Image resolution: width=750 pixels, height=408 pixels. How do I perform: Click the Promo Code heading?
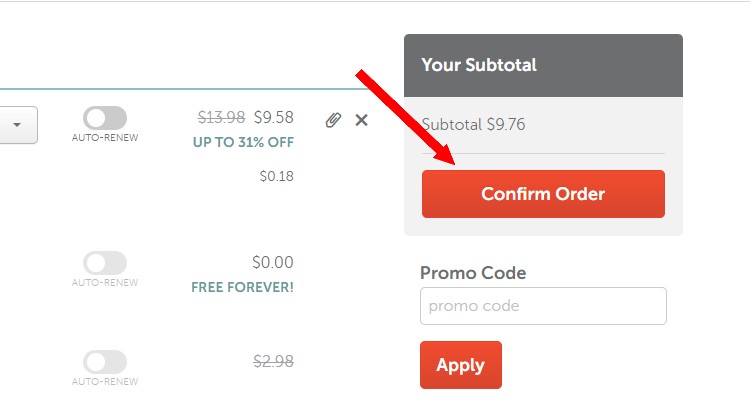pos(473,273)
